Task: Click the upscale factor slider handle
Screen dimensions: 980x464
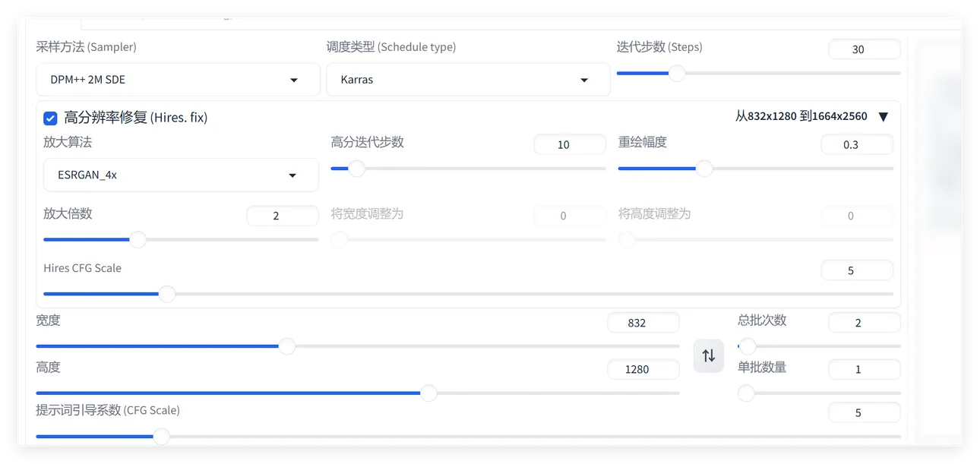Action: pos(138,240)
